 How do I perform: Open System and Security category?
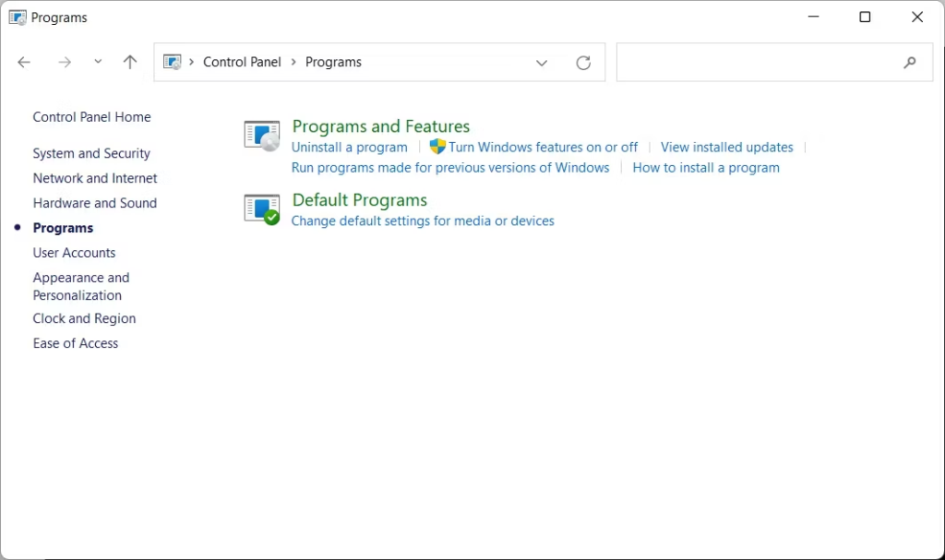91,154
